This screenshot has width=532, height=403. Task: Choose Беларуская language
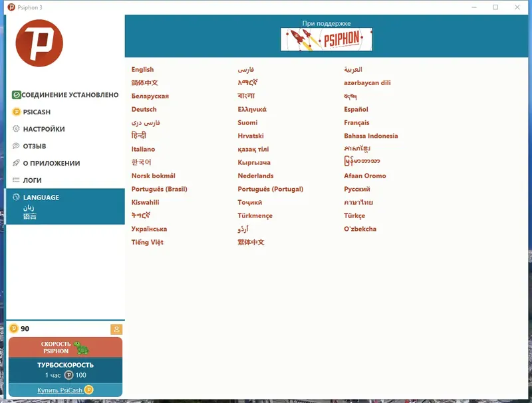150,96
